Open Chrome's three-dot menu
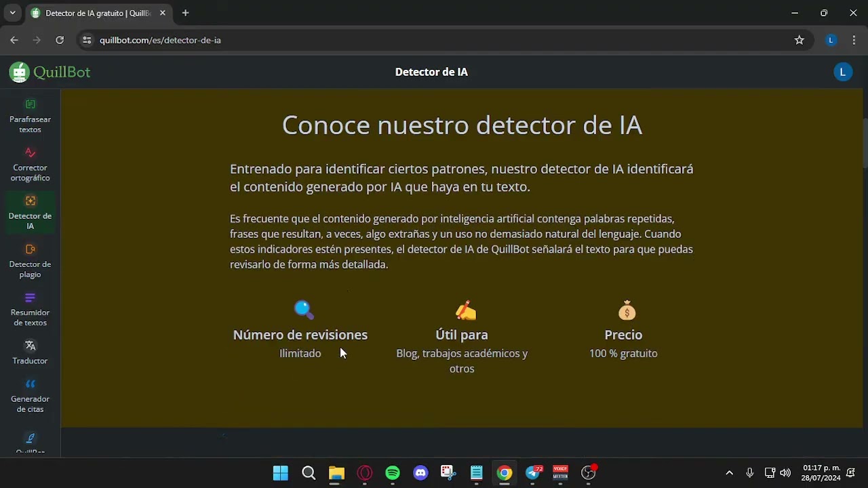 click(x=854, y=40)
